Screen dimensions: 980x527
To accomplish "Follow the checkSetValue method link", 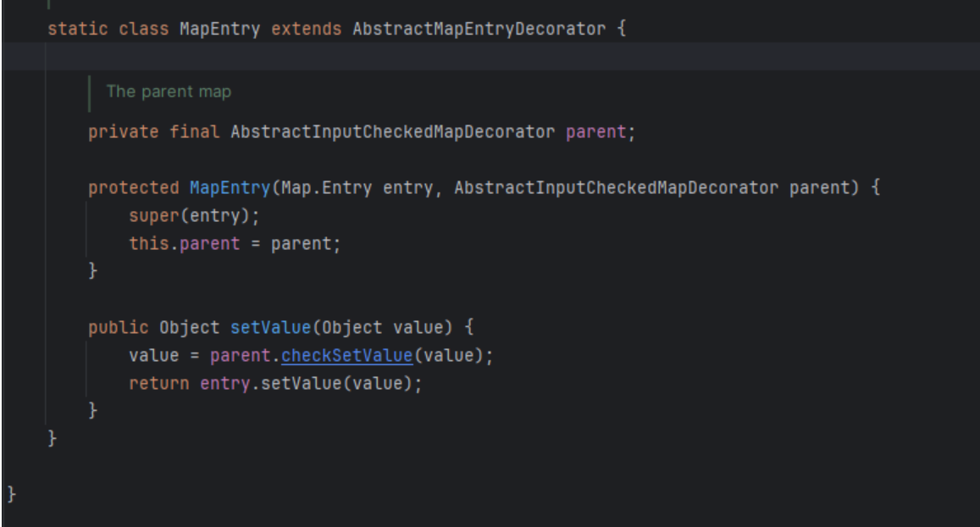I will click(347, 356).
